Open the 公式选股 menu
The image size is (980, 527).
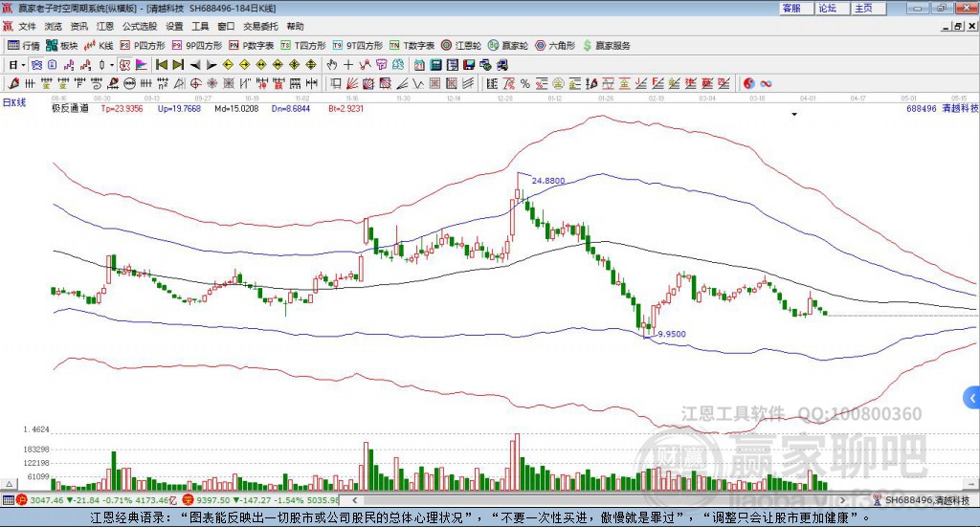tap(140, 26)
